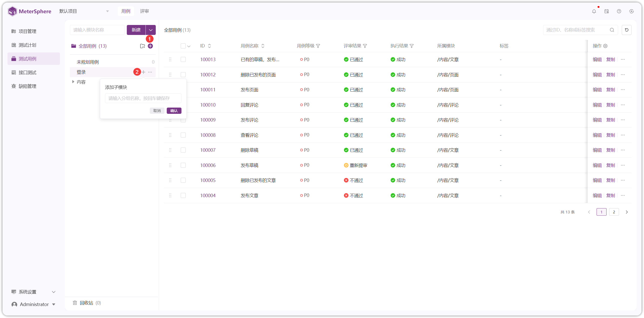Open the notification bell
This screenshot has height=318, width=644.
click(594, 11)
